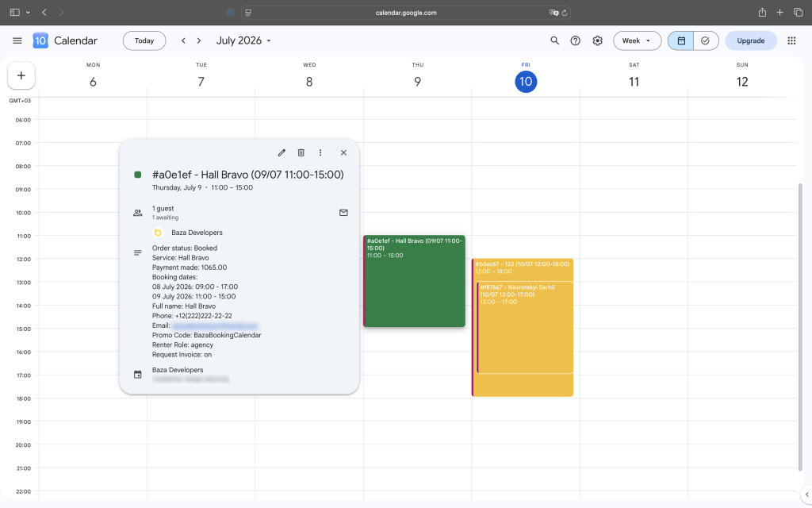Edit the event with pencil icon
Image resolution: width=812 pixels, height=508 pixels.
282,152
